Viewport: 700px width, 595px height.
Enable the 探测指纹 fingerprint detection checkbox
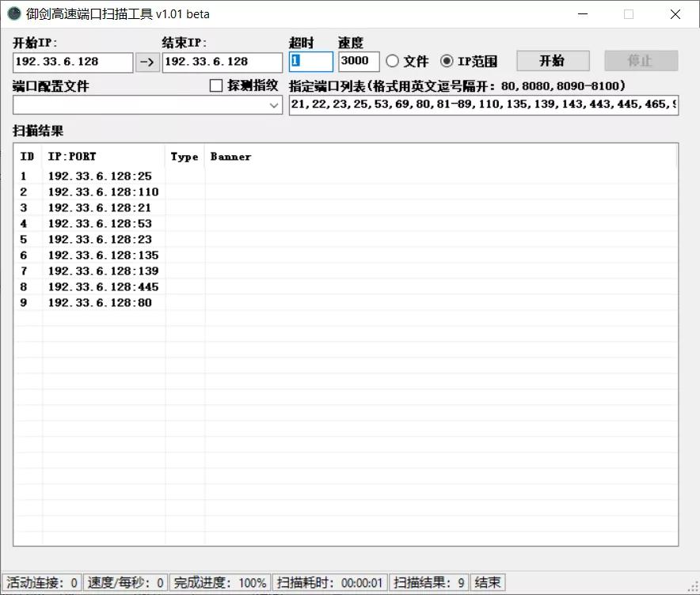click(x=215, y=85)
